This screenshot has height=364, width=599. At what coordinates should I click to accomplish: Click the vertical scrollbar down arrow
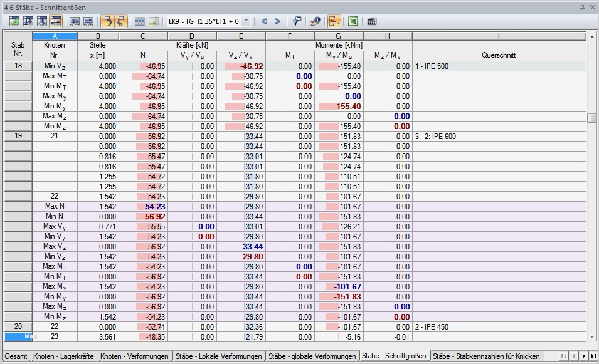coord(592,337)
